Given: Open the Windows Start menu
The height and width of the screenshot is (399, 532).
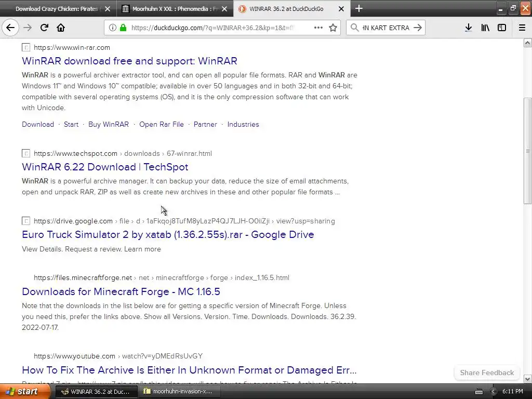Looking at the screenshot, I should coord(24,392).
